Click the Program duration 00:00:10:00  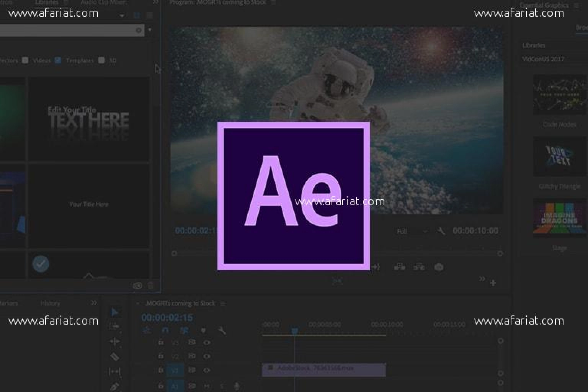[475, 231]
